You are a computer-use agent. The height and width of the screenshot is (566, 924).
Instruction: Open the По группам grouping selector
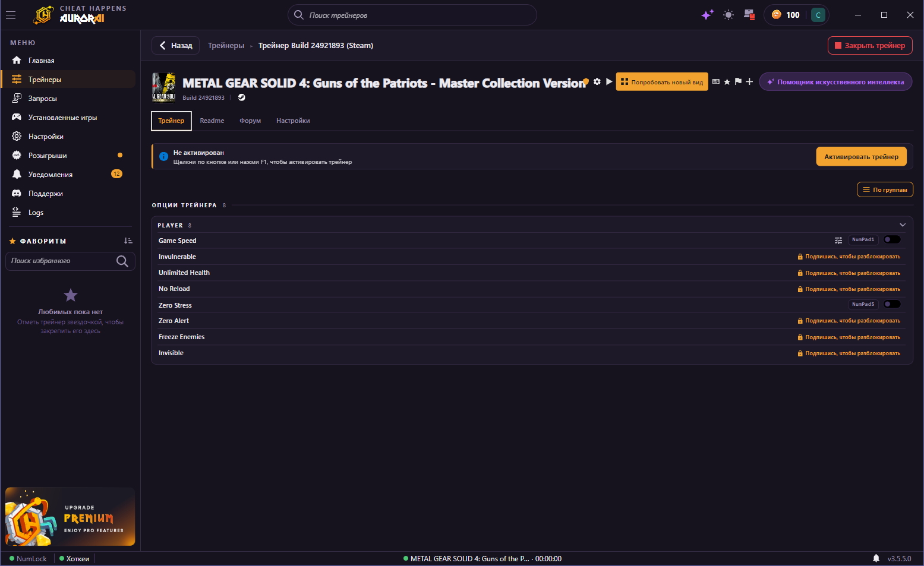885,189
